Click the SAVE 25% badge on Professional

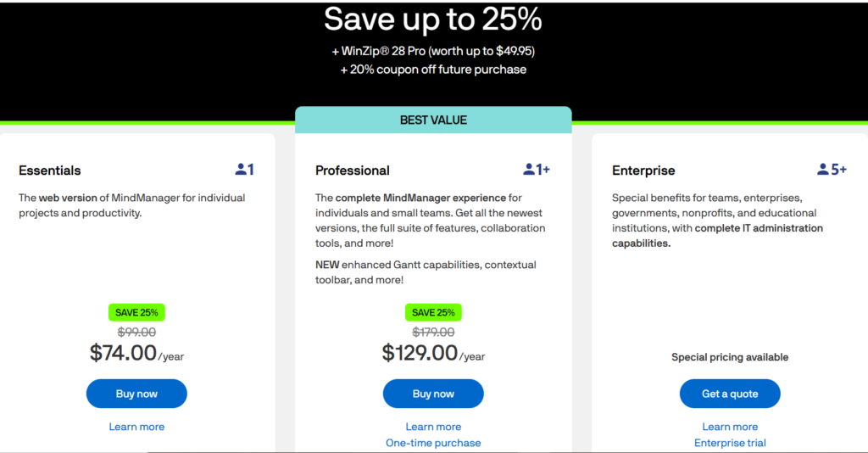tap(433, 312)
